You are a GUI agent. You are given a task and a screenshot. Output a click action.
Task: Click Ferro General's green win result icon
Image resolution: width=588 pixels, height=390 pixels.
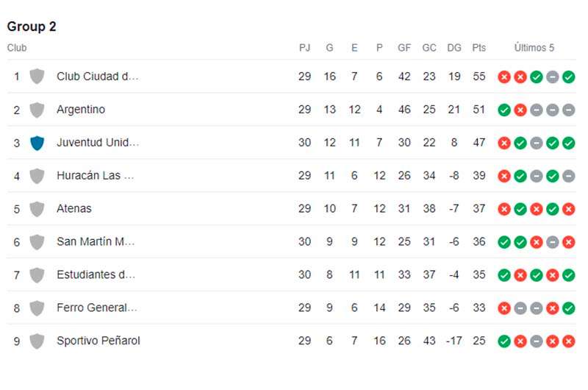(x=568, y=308)
